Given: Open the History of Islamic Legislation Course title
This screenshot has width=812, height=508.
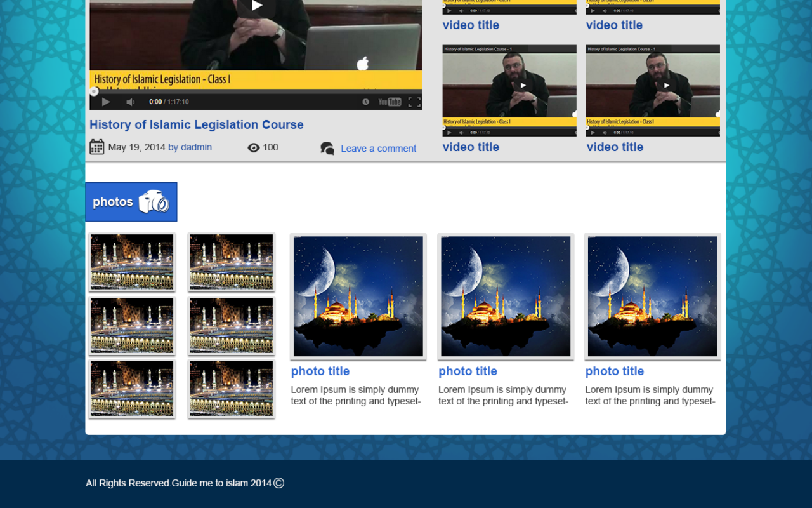Looking at the screenshot, I should pyautogui.click(x=197, y=124).
